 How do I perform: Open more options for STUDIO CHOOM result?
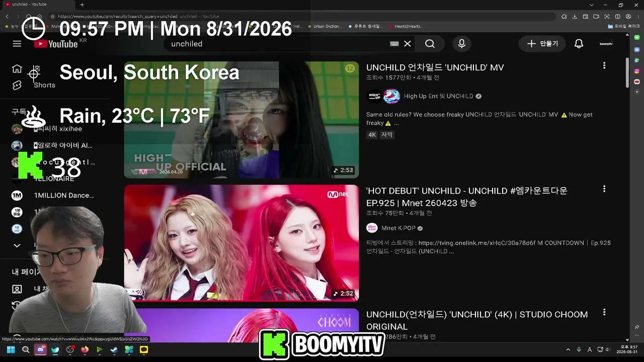(604, 312)
